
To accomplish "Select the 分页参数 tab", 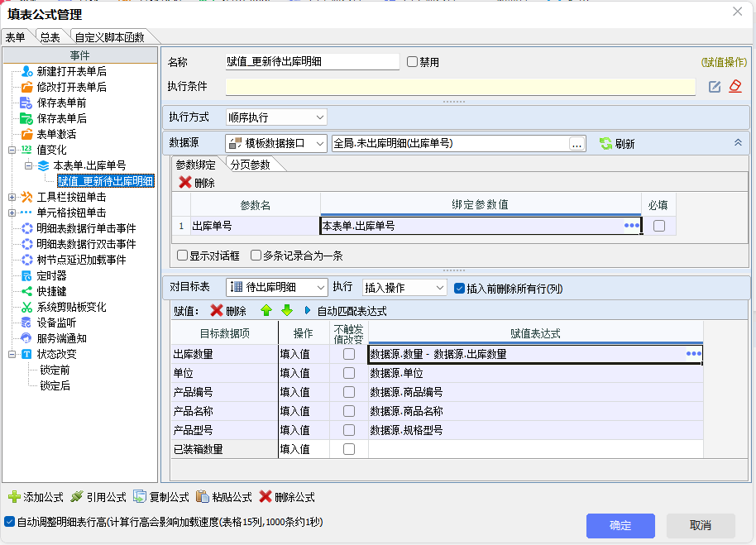I will tap(251, 165).
